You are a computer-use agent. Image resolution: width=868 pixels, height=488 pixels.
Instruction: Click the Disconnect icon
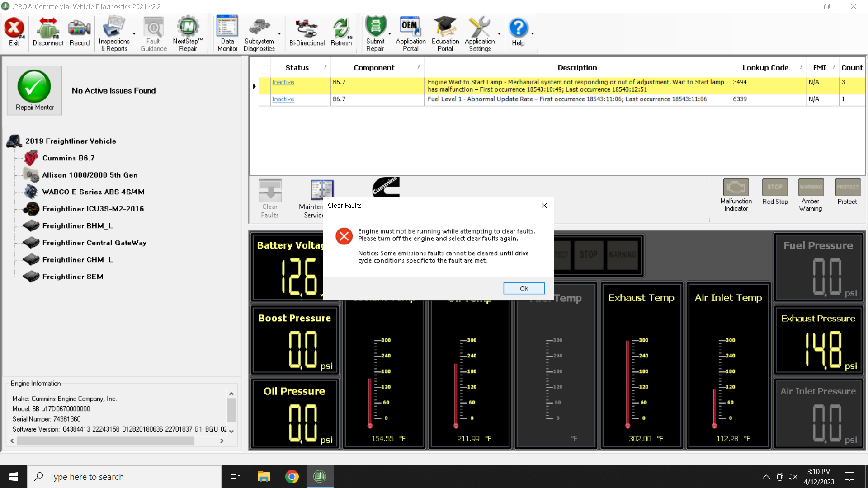coord(48,32)
